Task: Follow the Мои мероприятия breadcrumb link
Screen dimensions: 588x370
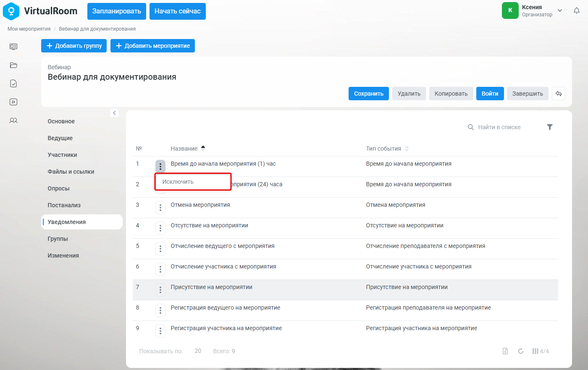Action: point(29,29)
